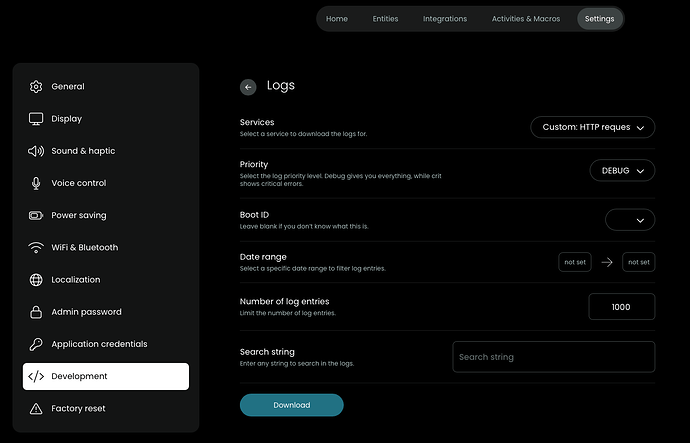Click the Download button
The height and width of the screenshot is (443, 690).
pyautogui.click(x=291, y=405)
